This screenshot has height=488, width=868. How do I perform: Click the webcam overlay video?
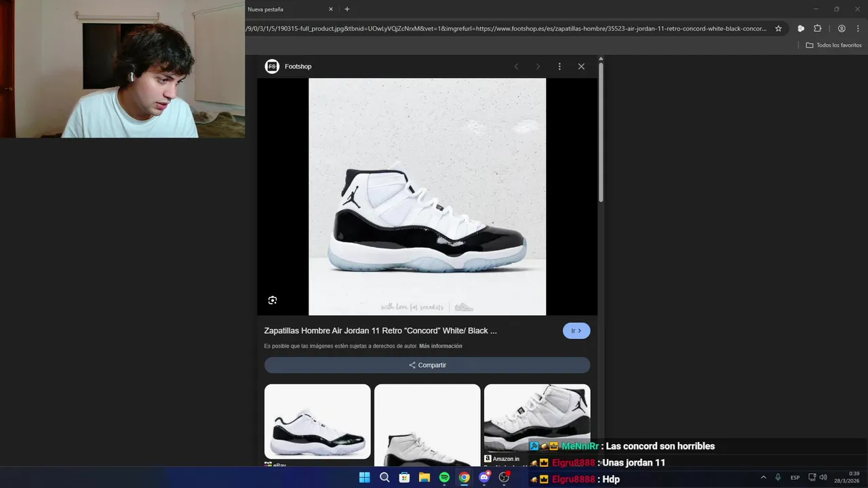(122, 69)
